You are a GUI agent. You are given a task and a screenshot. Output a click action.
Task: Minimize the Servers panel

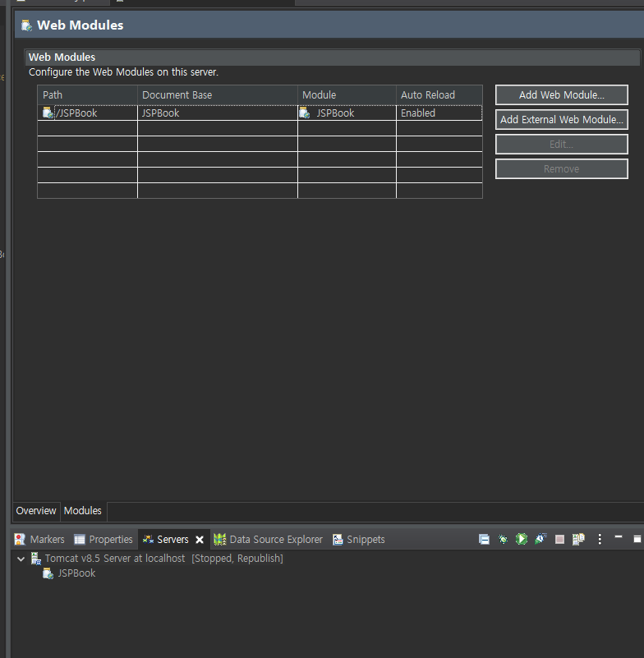coord(618,537)
